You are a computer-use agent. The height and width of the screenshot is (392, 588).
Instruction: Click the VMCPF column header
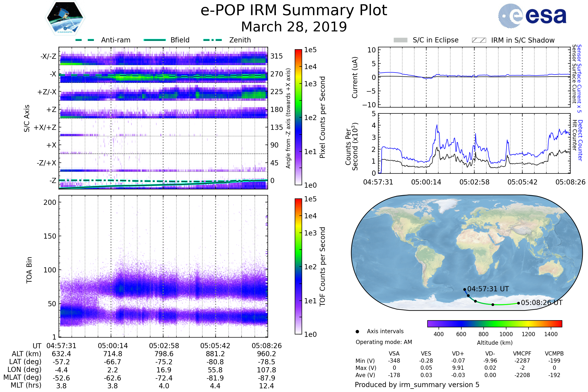coord(522,354)
